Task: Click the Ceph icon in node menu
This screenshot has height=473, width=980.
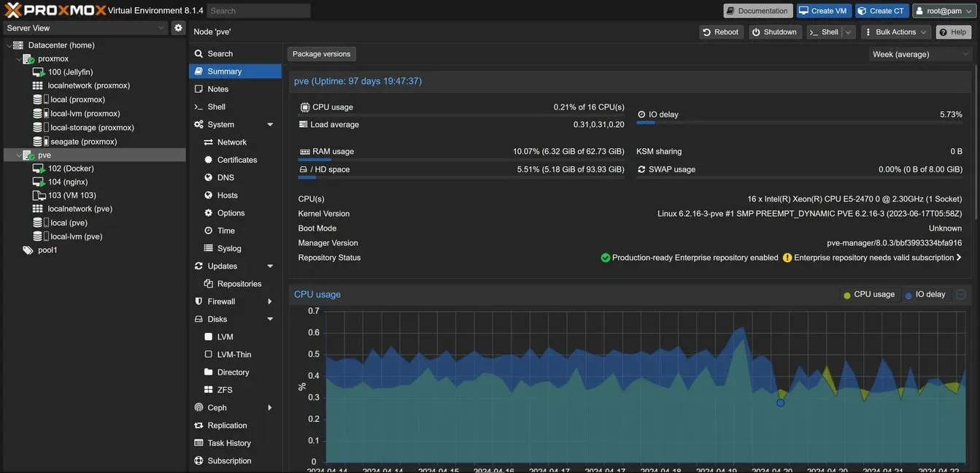Action: pos(198,408)
